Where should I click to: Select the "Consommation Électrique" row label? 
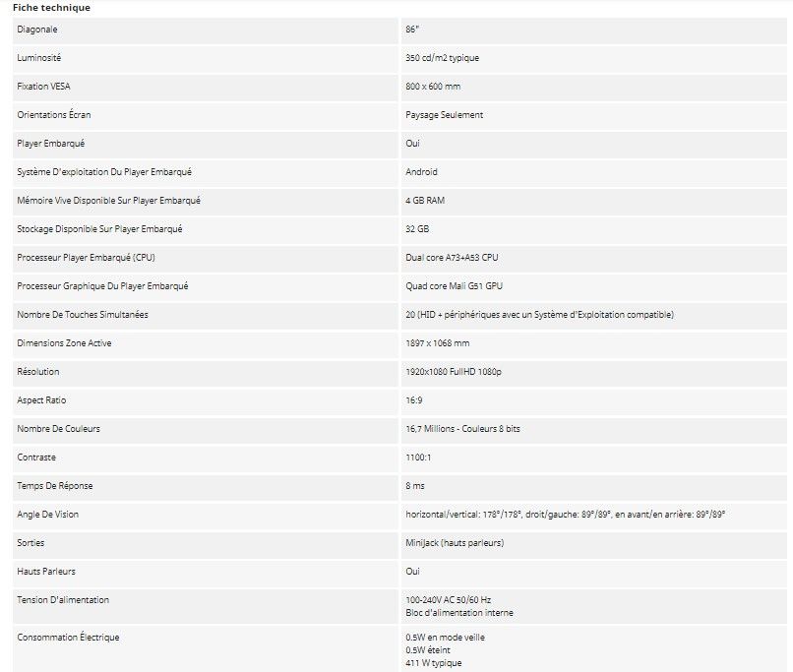(68, 638)
